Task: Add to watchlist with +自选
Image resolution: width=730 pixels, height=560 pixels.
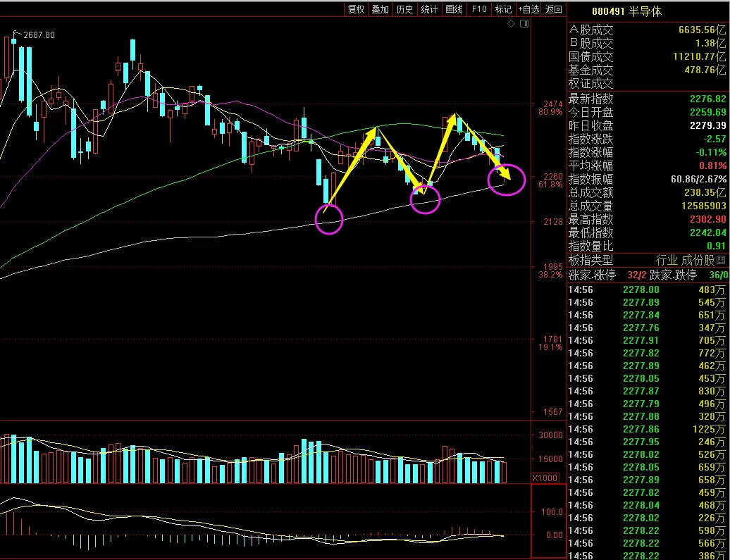Action: click(528, 9)
